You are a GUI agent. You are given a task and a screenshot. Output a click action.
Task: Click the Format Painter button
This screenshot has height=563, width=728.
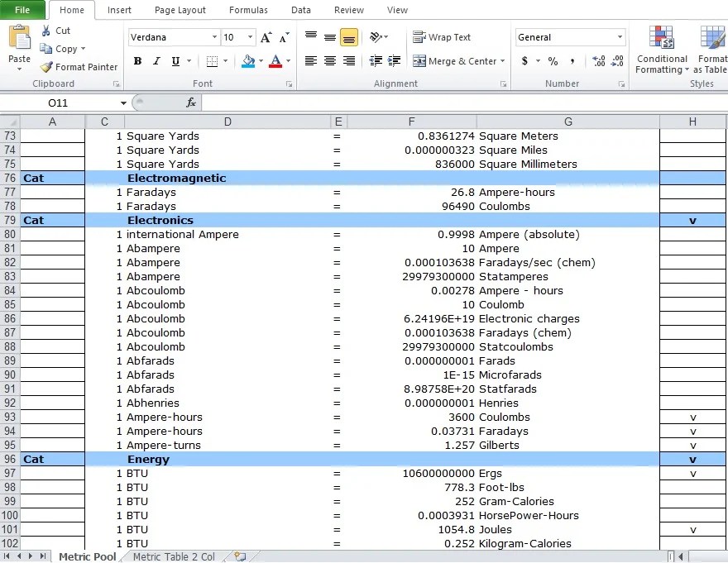coord(79,67)
